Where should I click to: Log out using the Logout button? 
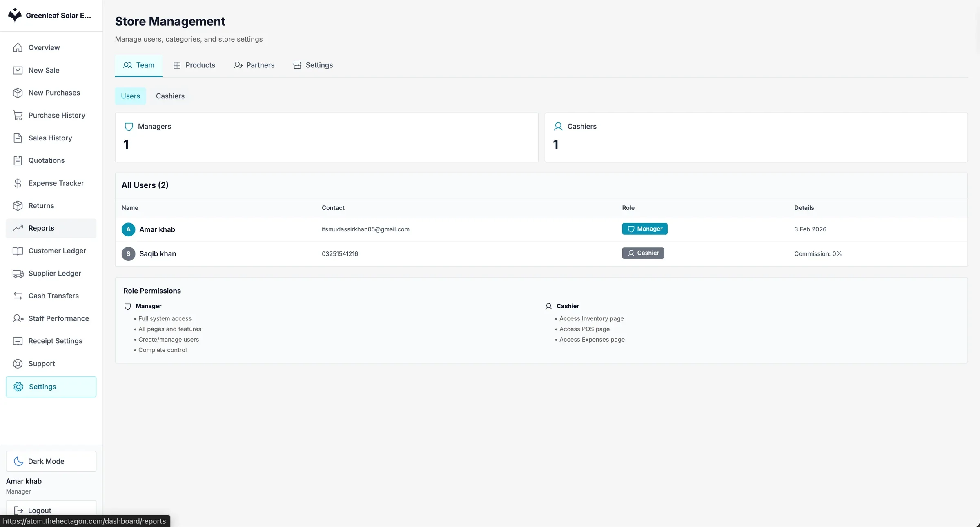pos(51,511)
